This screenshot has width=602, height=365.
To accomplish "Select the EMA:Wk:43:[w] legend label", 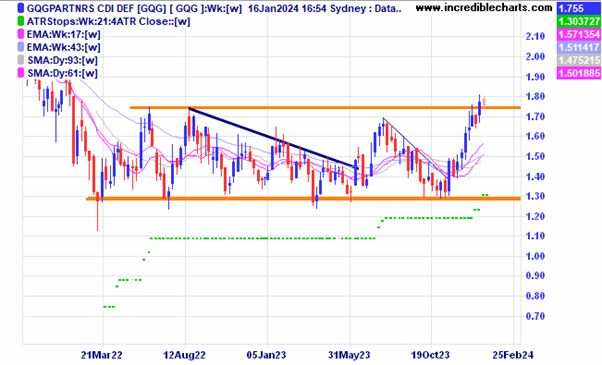I will (64, 48).
